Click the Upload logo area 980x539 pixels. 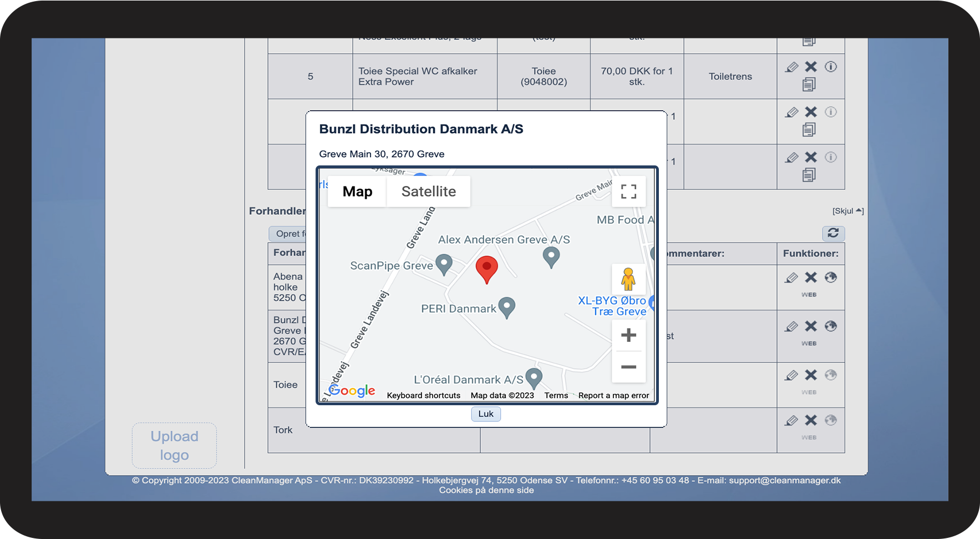pyautogui.click(x=174, y=446)
